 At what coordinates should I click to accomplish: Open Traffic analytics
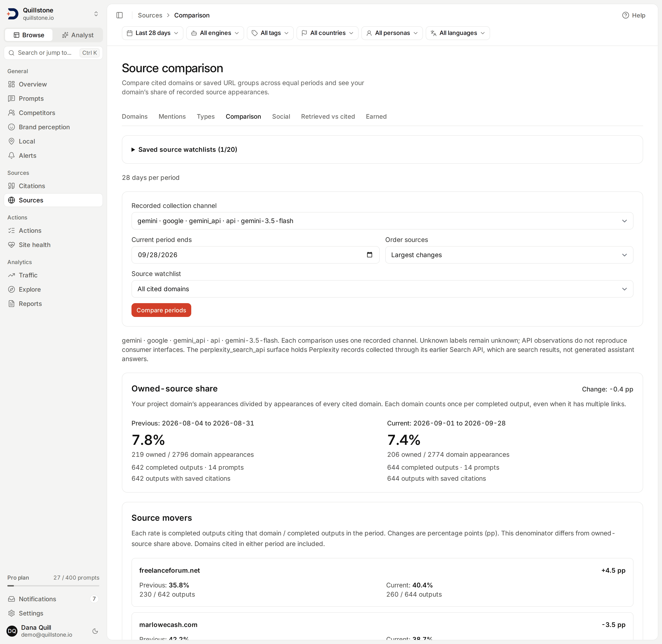(53, 275)
